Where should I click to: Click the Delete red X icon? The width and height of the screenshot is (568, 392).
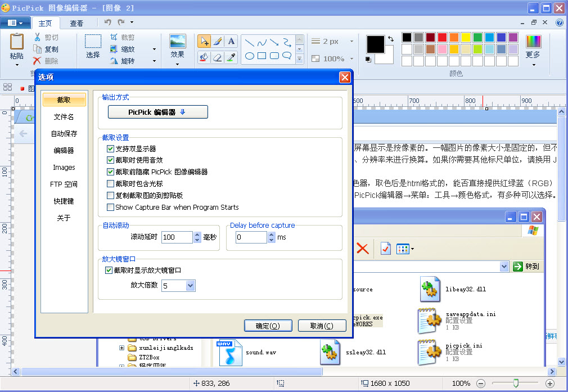37,61
